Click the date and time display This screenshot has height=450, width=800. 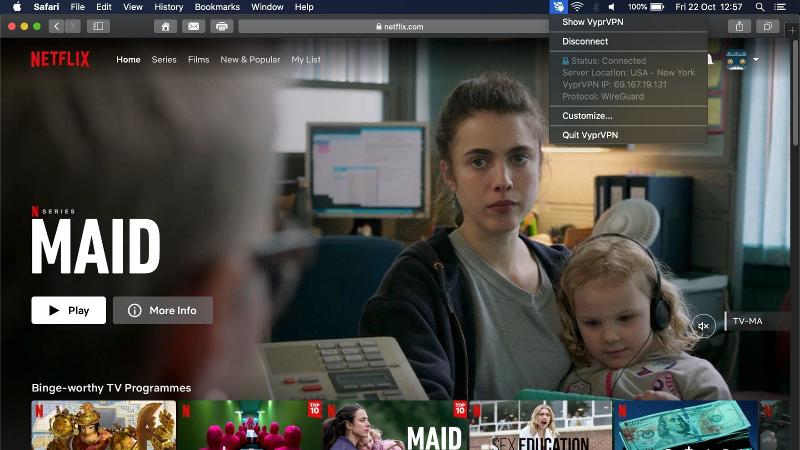708,7
